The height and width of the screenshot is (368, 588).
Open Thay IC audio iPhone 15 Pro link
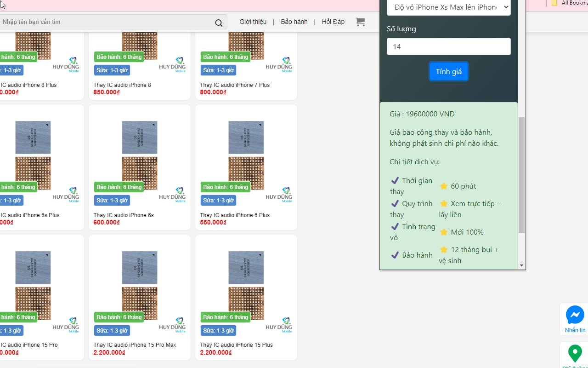[29, 345]
